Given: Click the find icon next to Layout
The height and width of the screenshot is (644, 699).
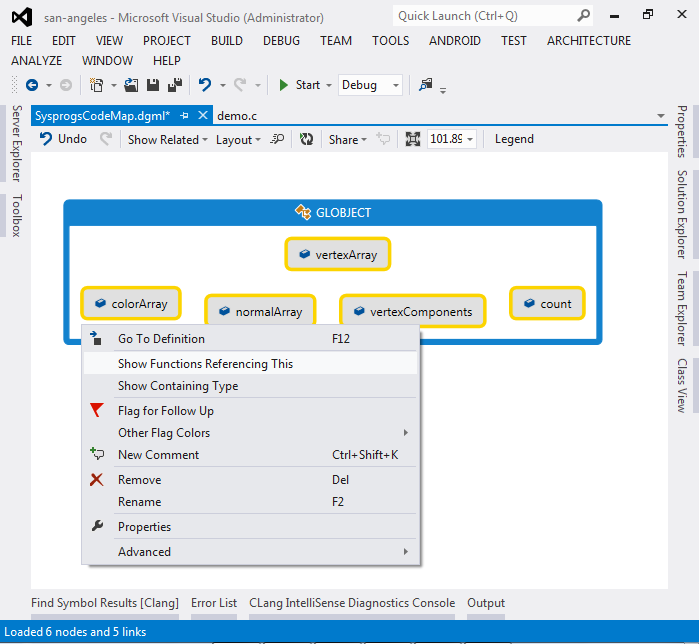Looking at the screenshot, I should [x=277, y=139].
